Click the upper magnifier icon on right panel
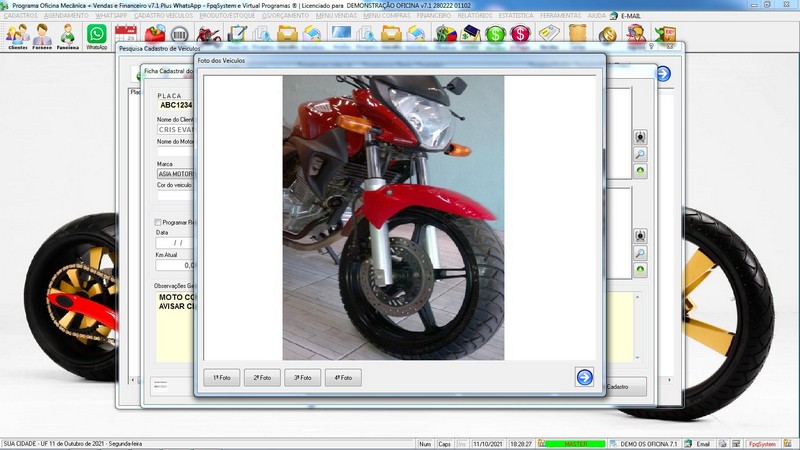Viewport: 800px width, 450px height. [x=640, y=154]
